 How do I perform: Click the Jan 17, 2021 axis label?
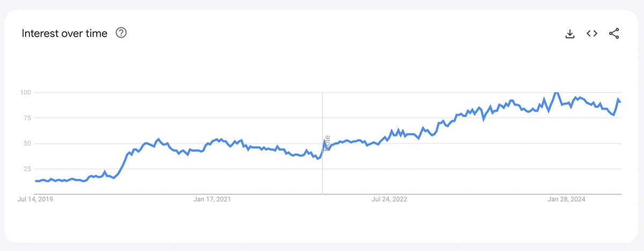coord(212,200)
